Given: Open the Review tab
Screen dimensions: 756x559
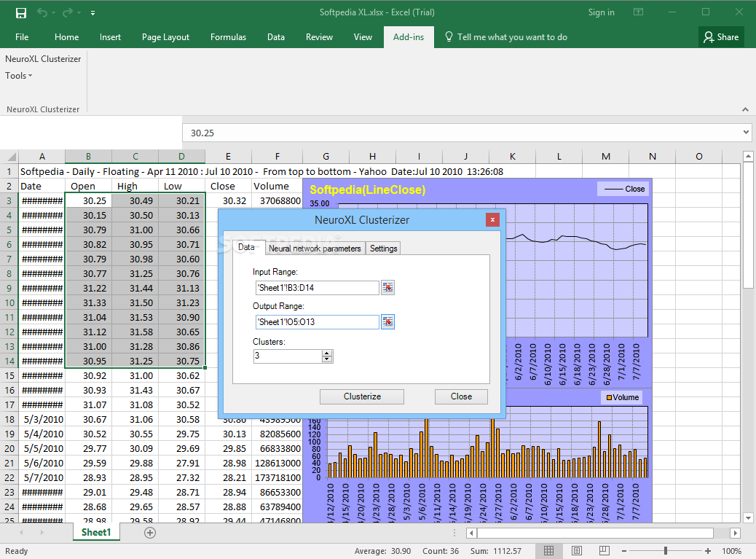Looking at the screenshot, I should 319,37.
